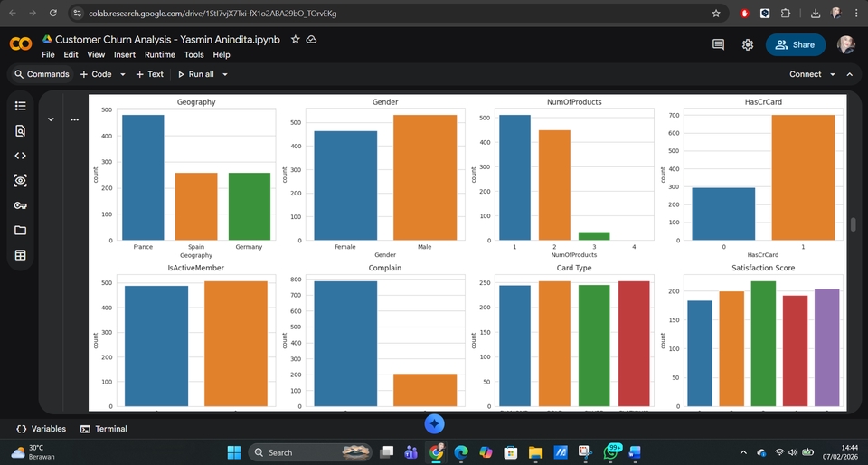Open Find and replace in sidebar
868x465 pixels.
(x=21, y=130)
